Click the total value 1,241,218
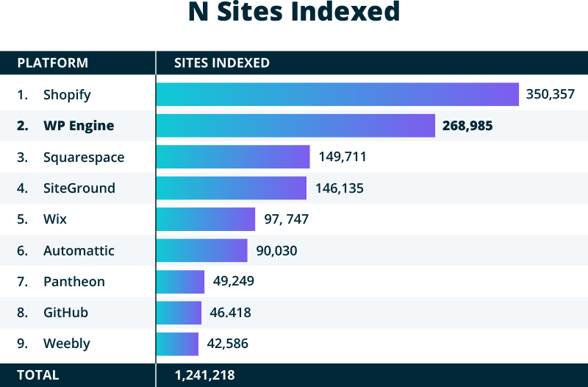588x387 pixels. pos(205,375)
